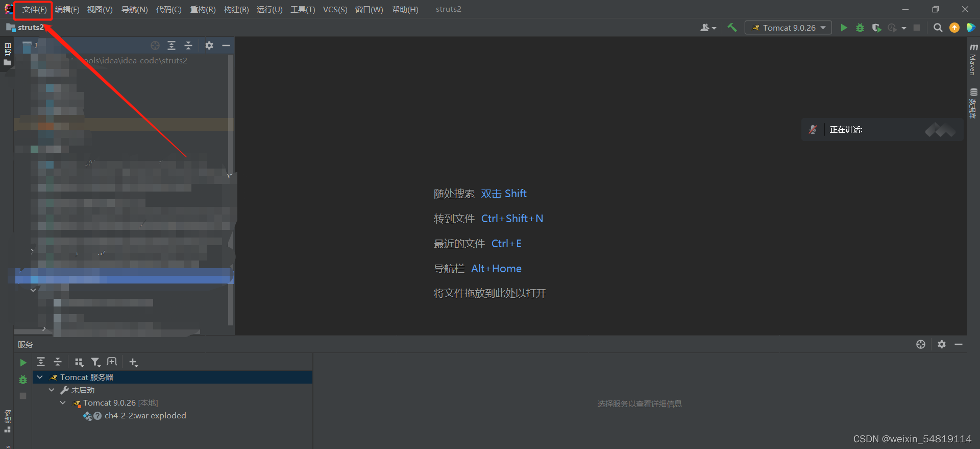
Task: Open the Services filter icon
Action: [95, 362]
